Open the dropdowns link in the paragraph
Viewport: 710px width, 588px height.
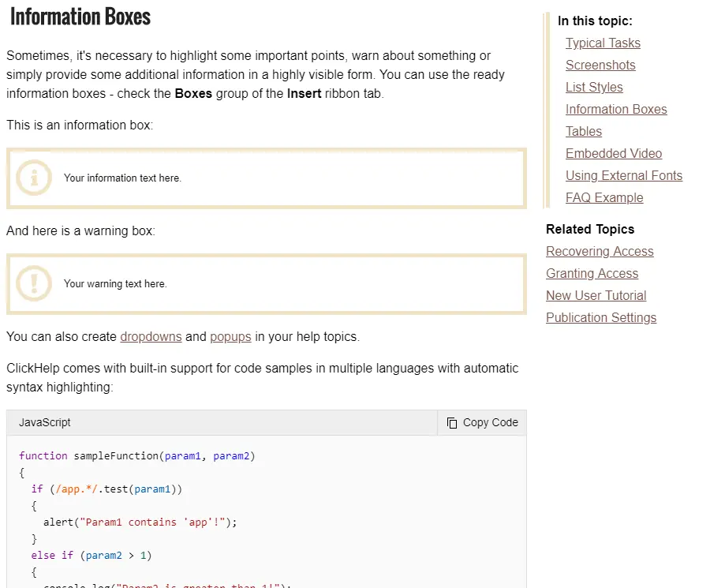pos(151,337)
